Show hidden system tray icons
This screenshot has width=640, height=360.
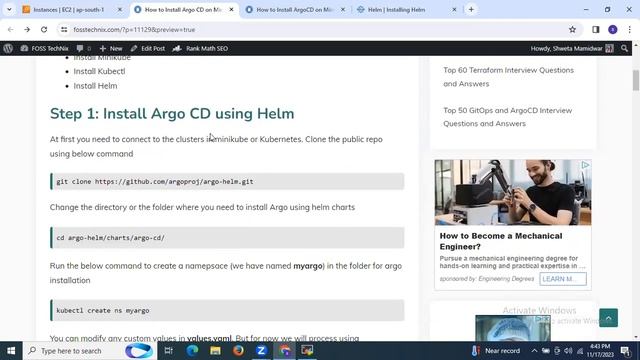534,351
